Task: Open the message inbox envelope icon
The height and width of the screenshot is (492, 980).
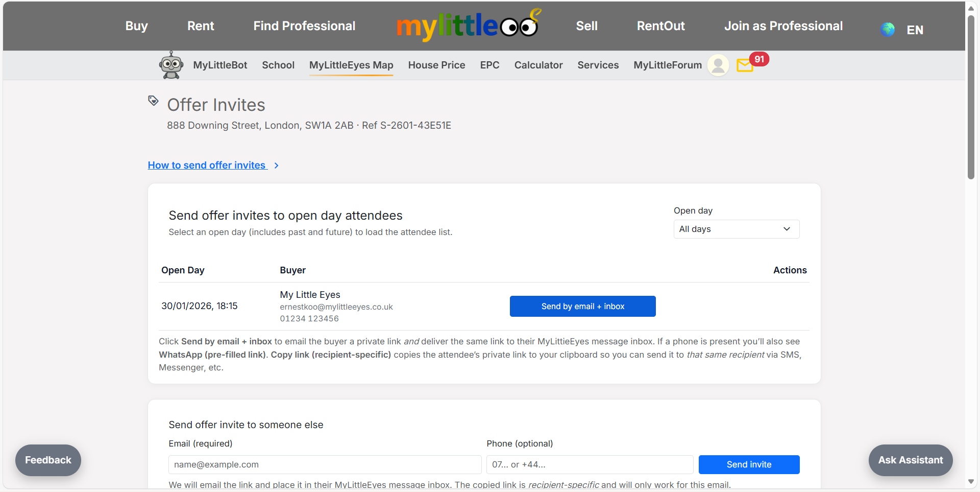Action: click(x=745, y=66)
